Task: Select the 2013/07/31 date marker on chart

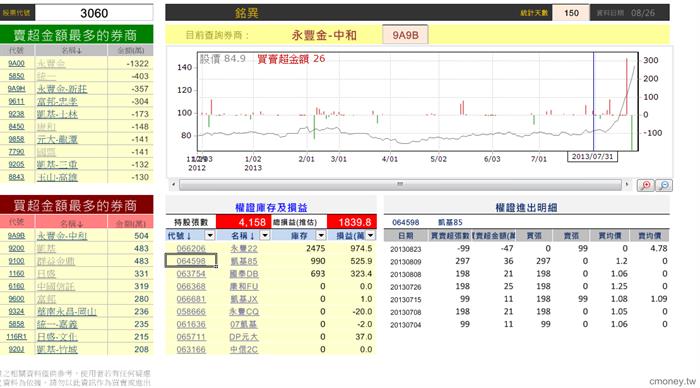Action: (592, 156)
